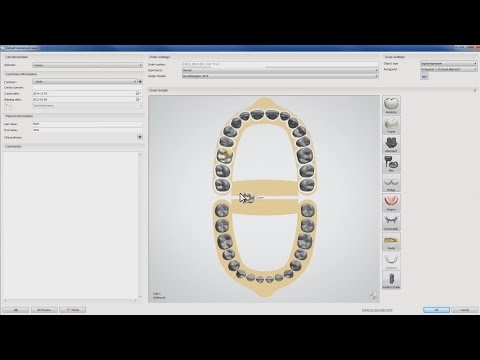Toggle the eye icon under Antagonist
Image resolution: width=480 pixels, height=360 pixels.
(424, 76)
